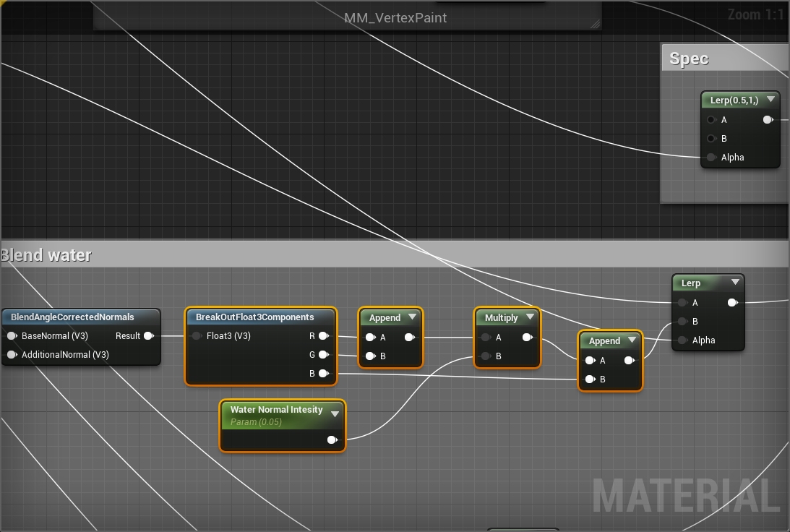Select the Blend water comment header

[x=395, y=254]
